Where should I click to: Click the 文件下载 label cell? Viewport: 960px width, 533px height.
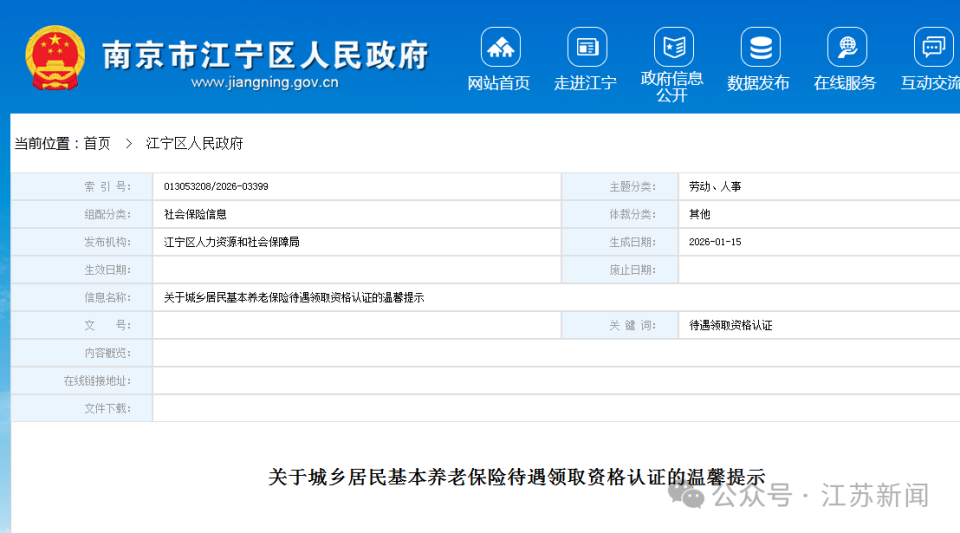pyautogui.click(x=81, y=408)
